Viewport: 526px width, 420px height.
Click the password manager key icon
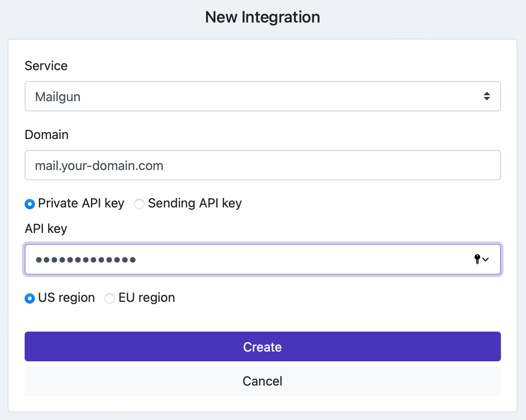(x=477, y=259)
